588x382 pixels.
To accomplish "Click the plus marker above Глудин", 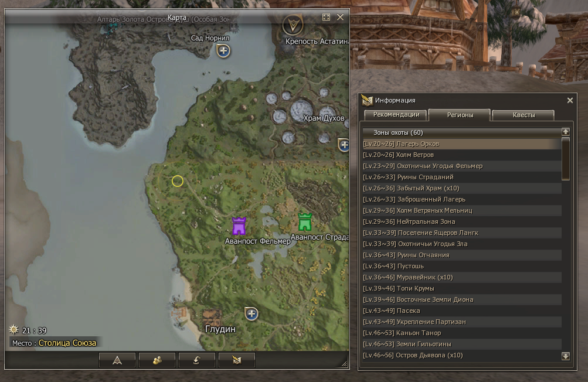I will tap(251, 313).
